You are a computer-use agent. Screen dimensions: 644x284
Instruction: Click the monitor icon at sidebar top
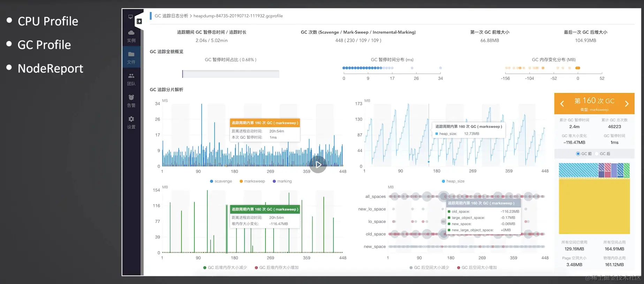130,16
